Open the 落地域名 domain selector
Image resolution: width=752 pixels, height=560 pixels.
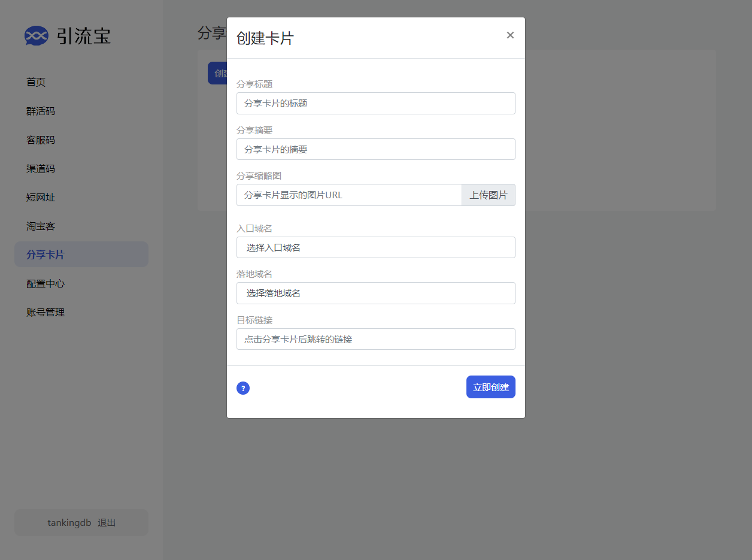click(375, 293)
